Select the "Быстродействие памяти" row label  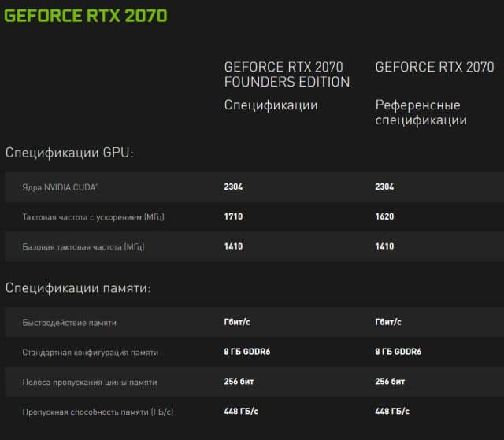(69, 322)
